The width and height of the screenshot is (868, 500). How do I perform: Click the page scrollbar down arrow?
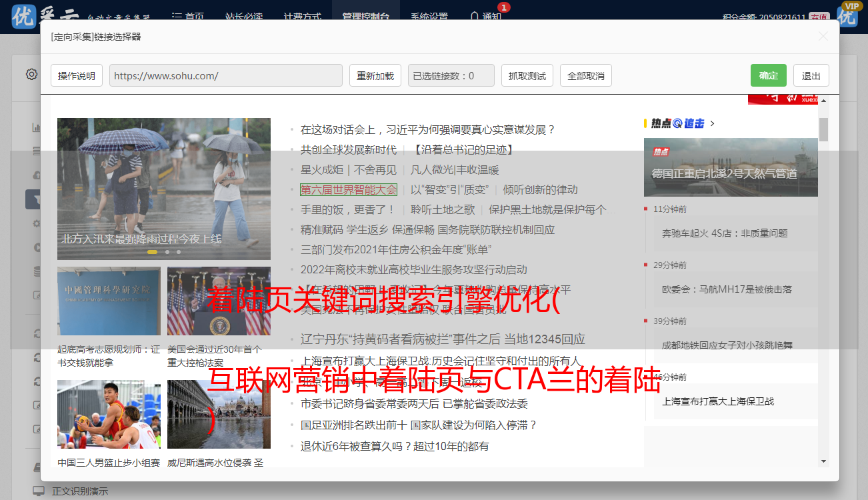823,461
